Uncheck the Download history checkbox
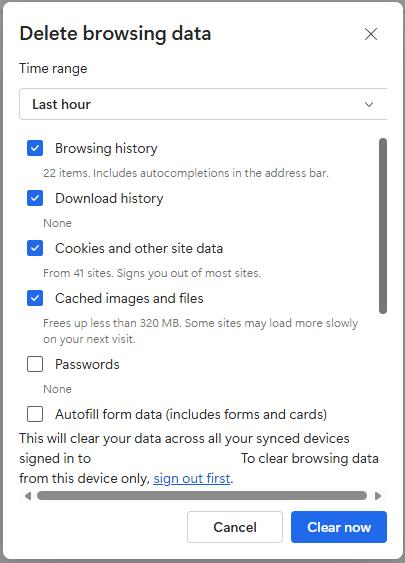The width and height of the screenshot is (405, 563). [35, 198]
